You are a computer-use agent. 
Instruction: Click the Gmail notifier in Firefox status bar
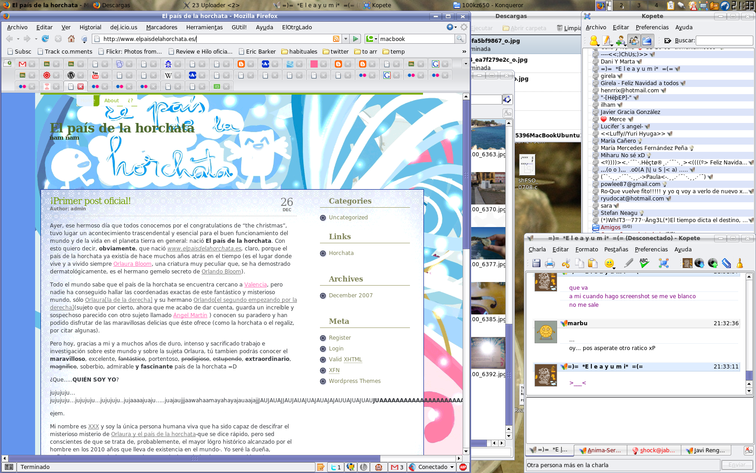[396, 467]
